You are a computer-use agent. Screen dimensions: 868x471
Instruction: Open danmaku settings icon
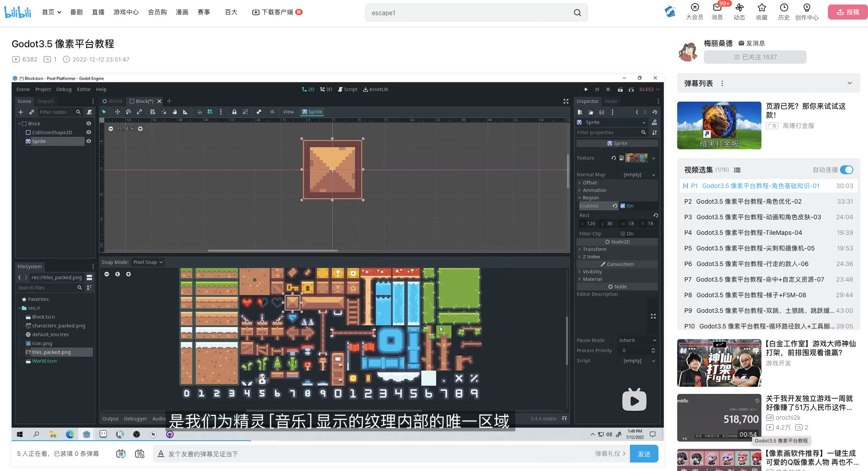point(140,454)
